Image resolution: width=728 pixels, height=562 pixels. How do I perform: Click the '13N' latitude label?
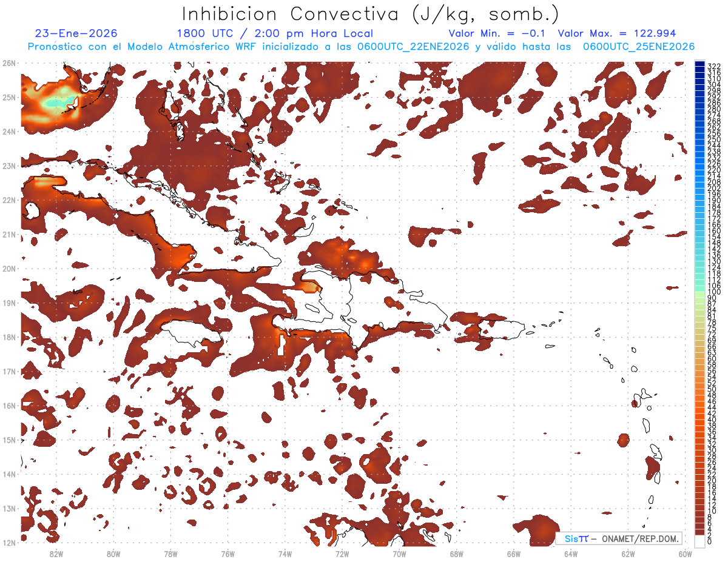click(9, 508)
